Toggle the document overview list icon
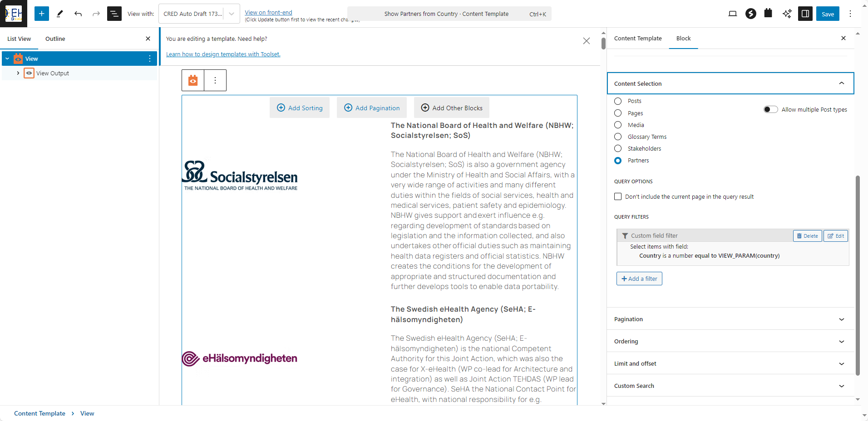This screenshot has width=868, height=421. (114, 14)
